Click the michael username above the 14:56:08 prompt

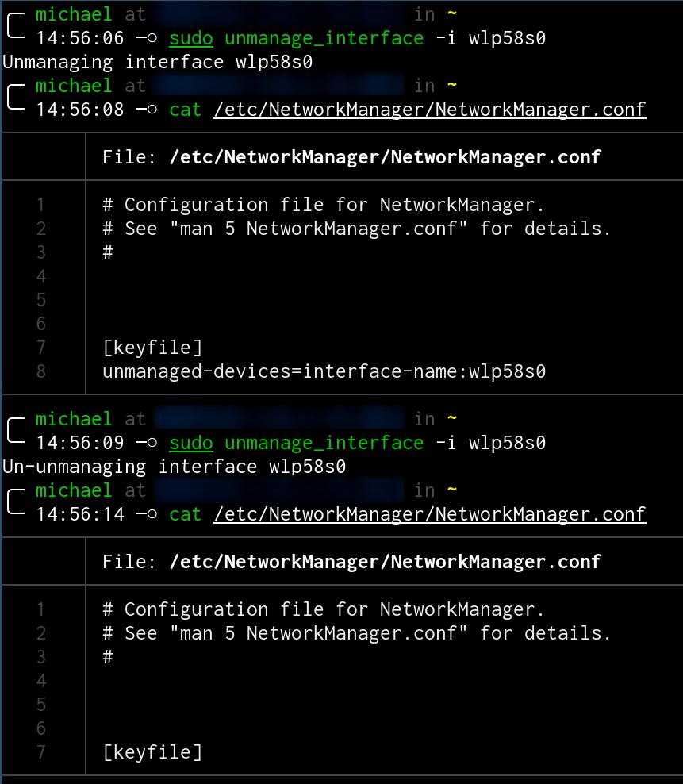point(74,86)
